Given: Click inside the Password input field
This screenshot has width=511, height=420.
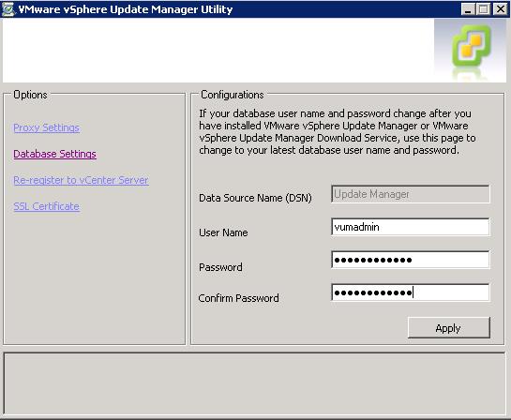Looking at the screenshot, I should [411, 260].
